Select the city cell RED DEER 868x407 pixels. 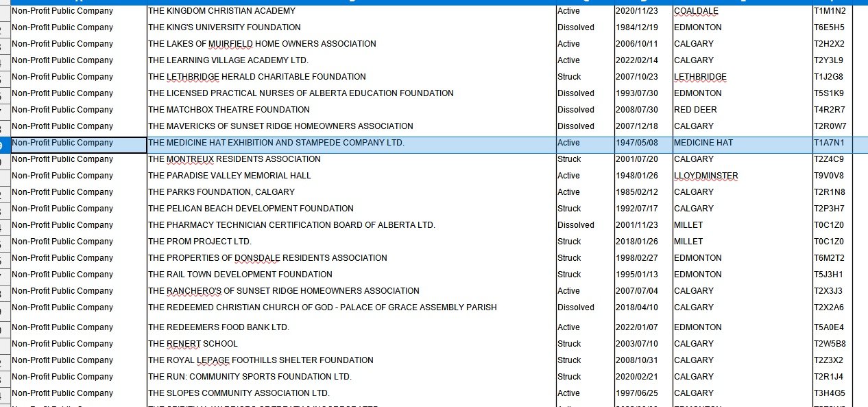pos(742,110)
